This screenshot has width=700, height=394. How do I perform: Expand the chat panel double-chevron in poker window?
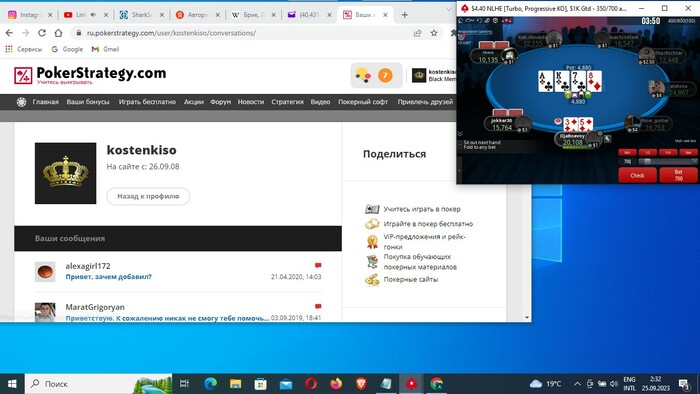pyautogui.click(x=460, y=134)
